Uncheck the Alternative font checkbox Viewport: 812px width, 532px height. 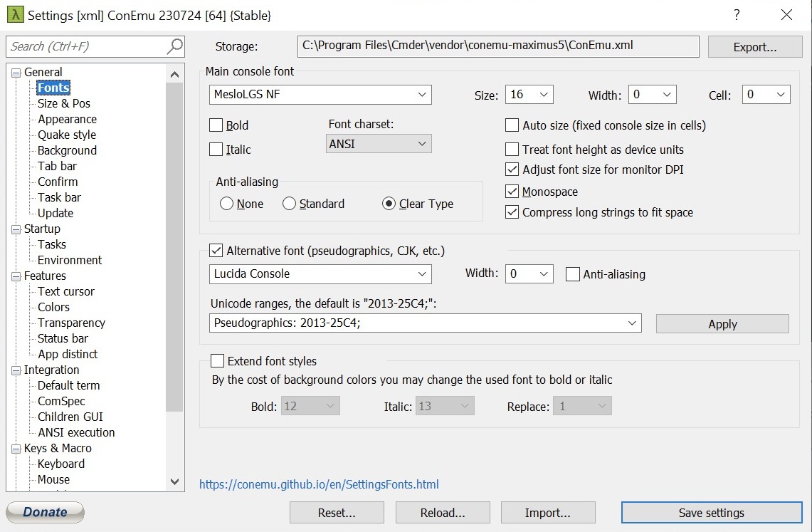click(216, 251)
